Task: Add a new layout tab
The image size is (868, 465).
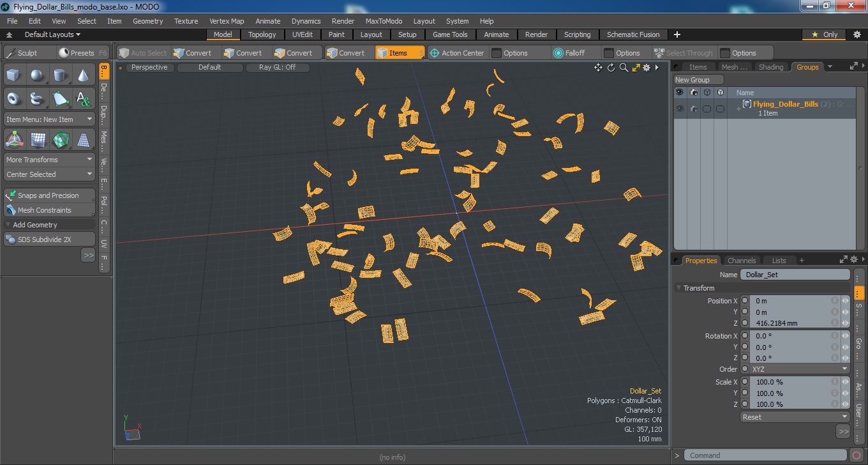Action: click(677, 34)
